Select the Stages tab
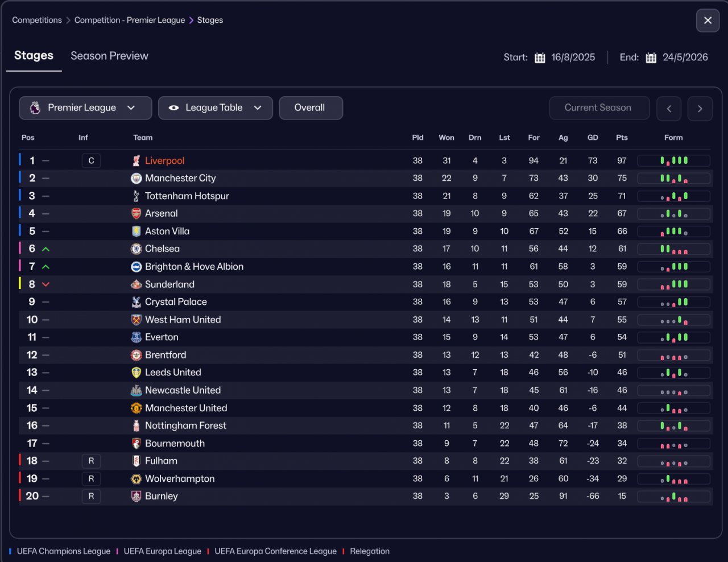Image resolution: width=728 pixels, height=562 pixels. click(x=34, y=56)
